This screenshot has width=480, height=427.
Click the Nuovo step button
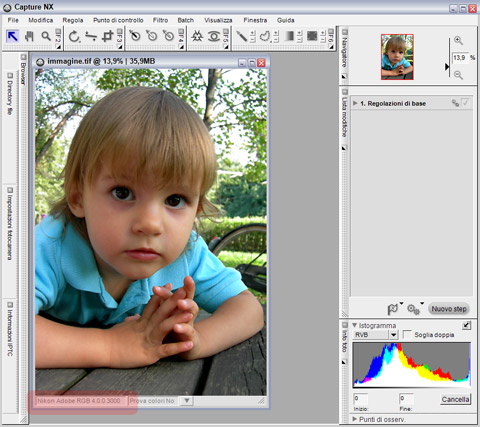point(449,309)
